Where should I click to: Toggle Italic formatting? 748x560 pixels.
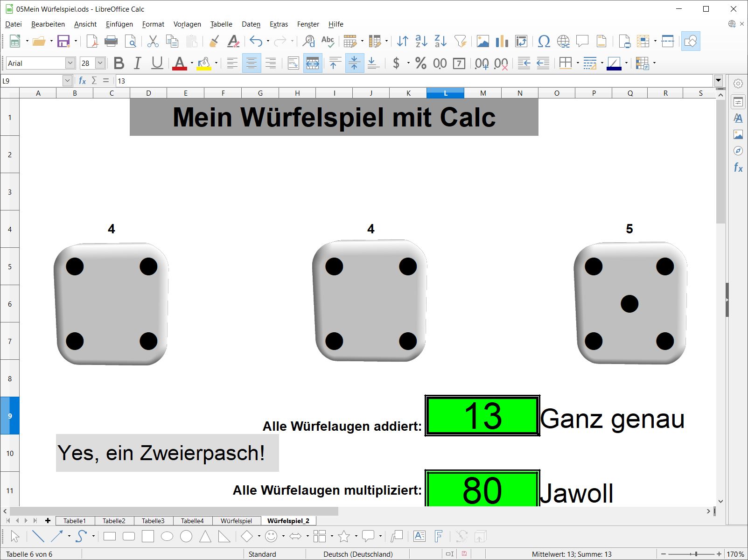[x=137, y=63]
